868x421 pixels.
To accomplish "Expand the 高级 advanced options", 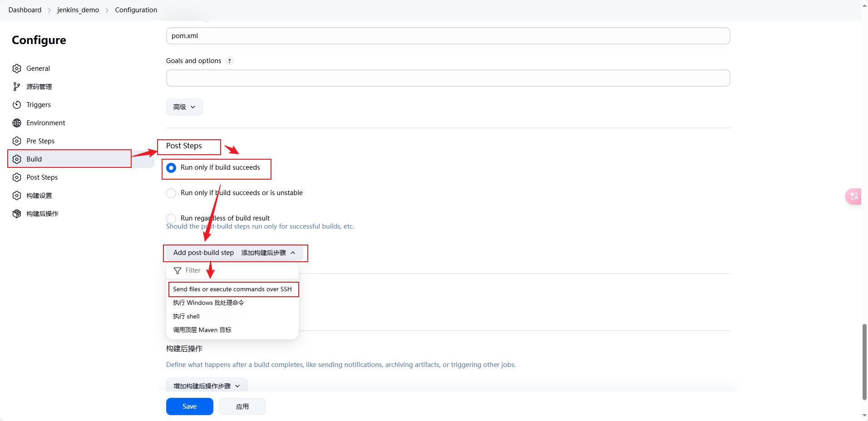I will pyautogui.click(x=184, y=107).
